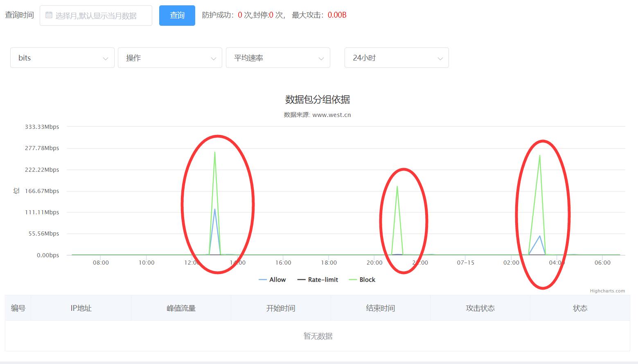Screen dimensions: 638x364
Task: Click the green Block peak near 13:00
Action: click(x=215, y=153)
